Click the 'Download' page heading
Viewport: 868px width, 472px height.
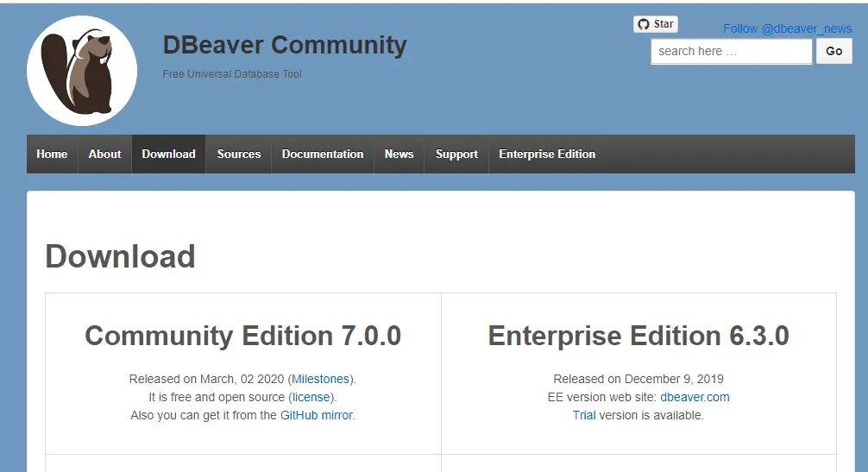[120, 256]
